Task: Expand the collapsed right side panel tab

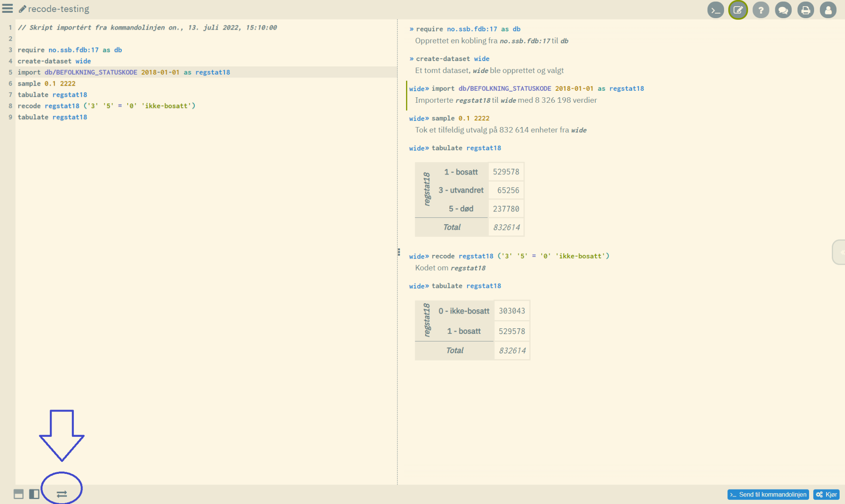Action: [x=839, y=252]
